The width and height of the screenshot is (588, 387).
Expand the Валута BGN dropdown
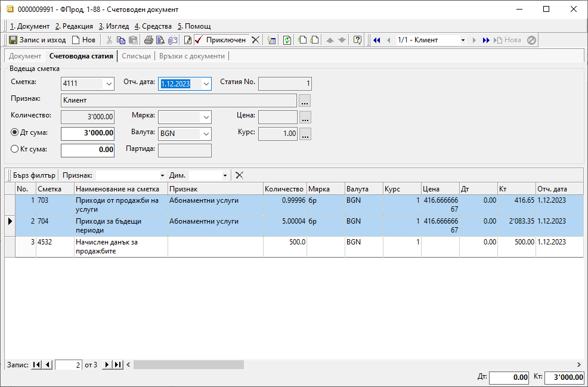click(206, 134)
